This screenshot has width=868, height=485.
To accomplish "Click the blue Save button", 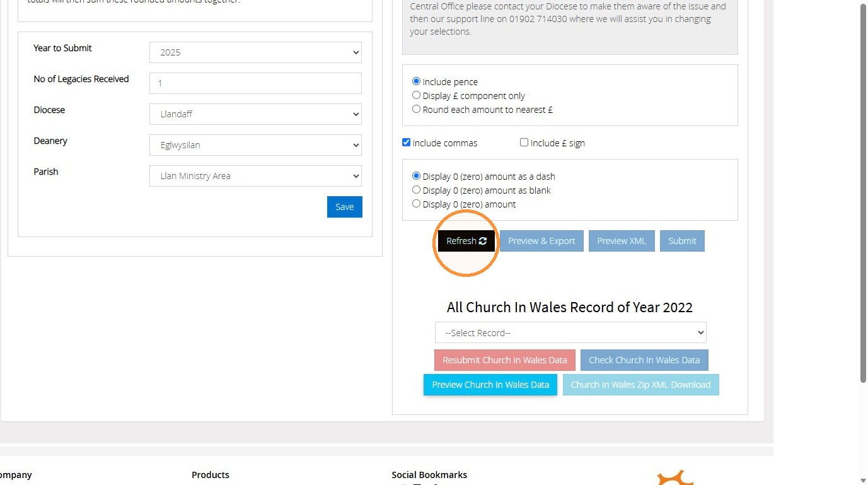I will [345, 207].
